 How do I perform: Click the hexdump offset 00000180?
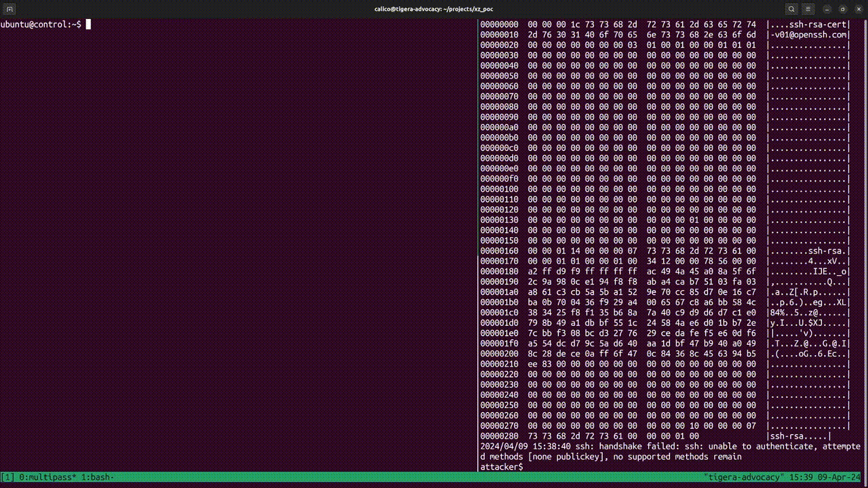tap(499, 271)
